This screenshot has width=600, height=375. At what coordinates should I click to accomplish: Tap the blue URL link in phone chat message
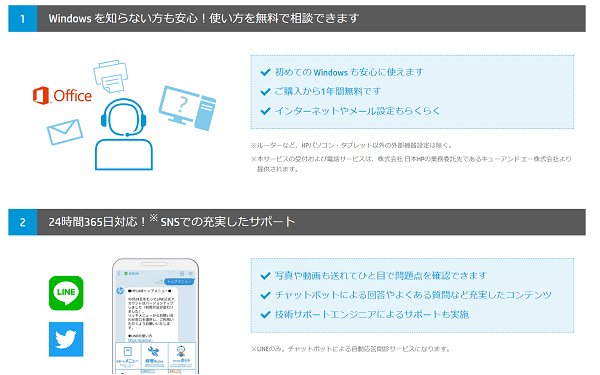pos(140,340)
